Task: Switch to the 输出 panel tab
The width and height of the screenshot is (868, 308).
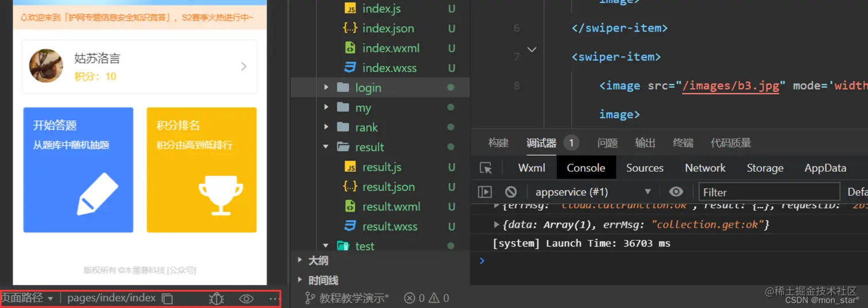Action: point(645,143)
